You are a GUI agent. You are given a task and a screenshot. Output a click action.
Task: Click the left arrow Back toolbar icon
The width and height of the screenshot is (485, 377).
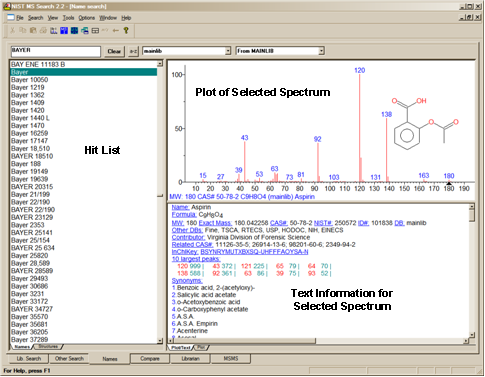pyautogui.click(x=116, y=31)
